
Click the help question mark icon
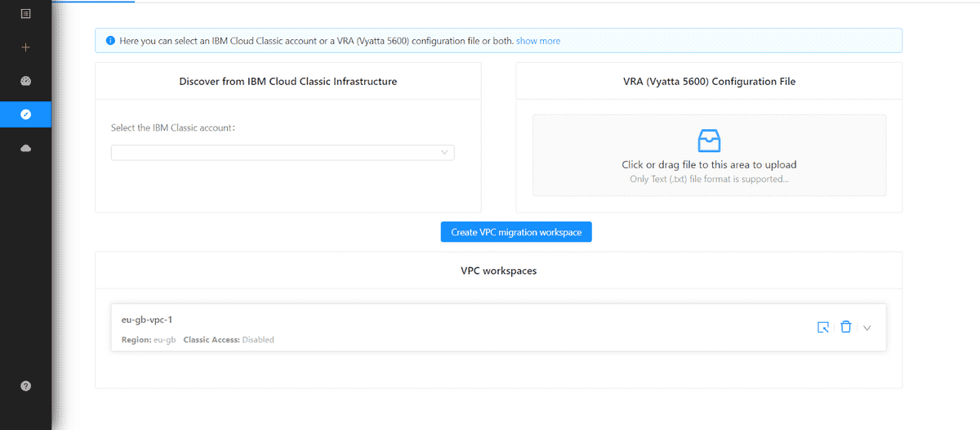click(25, 386)
